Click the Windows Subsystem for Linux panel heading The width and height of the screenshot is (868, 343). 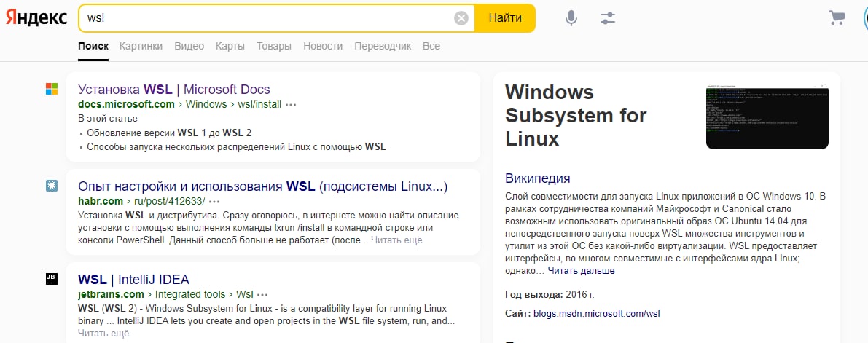point(576,115)
